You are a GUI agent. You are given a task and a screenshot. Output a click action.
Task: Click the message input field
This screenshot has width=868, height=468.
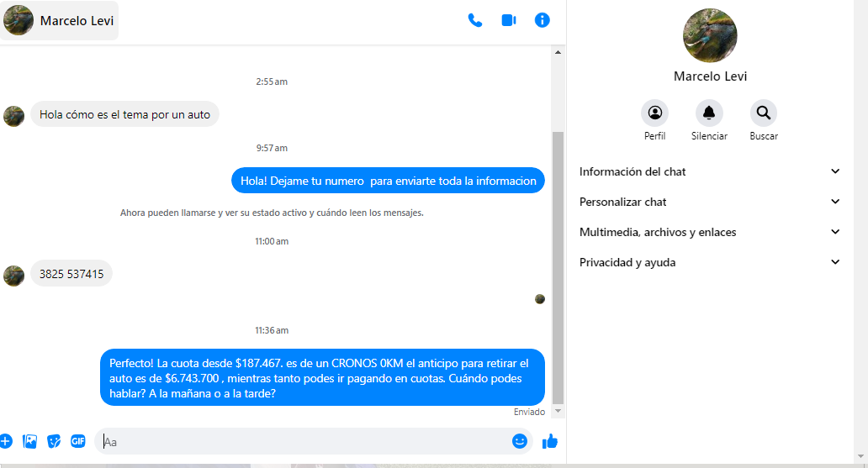click(x=303, y=441)
